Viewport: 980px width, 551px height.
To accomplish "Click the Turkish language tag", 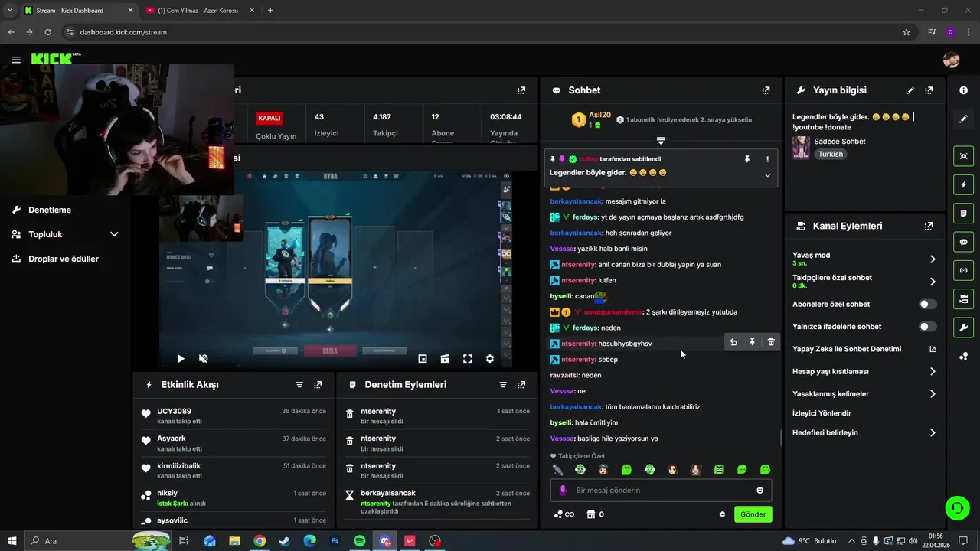I will 830,154.
